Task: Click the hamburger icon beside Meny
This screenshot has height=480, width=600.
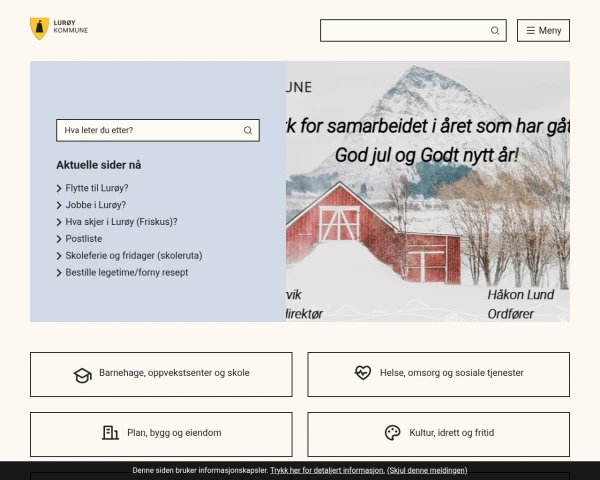Action: tap(531, 31)
